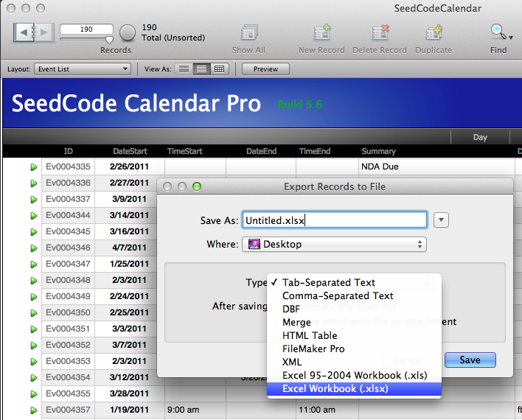Click the record number field showing 190
522x420 pixels.
(86, 29)
